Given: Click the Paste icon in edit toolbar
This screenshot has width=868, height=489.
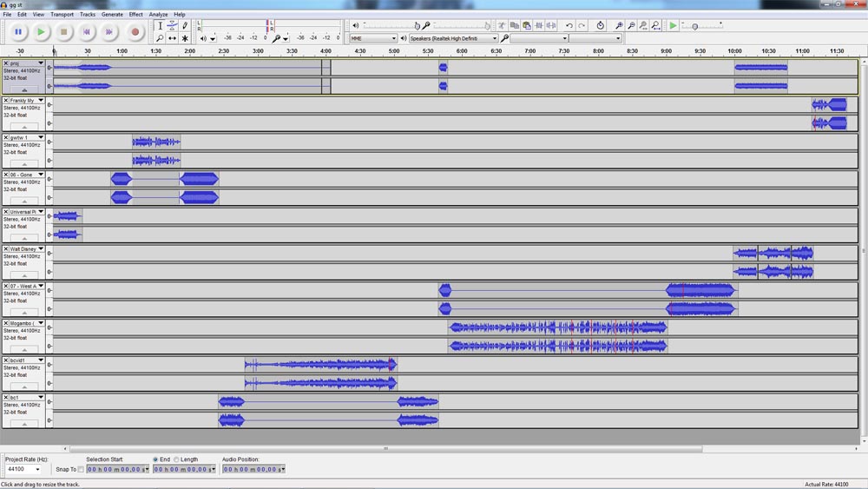Looking at the screenshot, I should tap(526, 26).
